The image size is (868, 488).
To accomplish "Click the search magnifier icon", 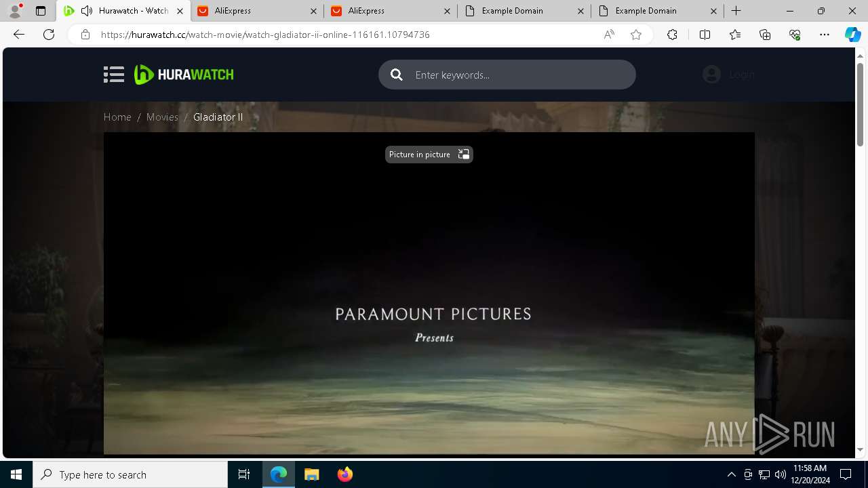I will coord(397,75).
